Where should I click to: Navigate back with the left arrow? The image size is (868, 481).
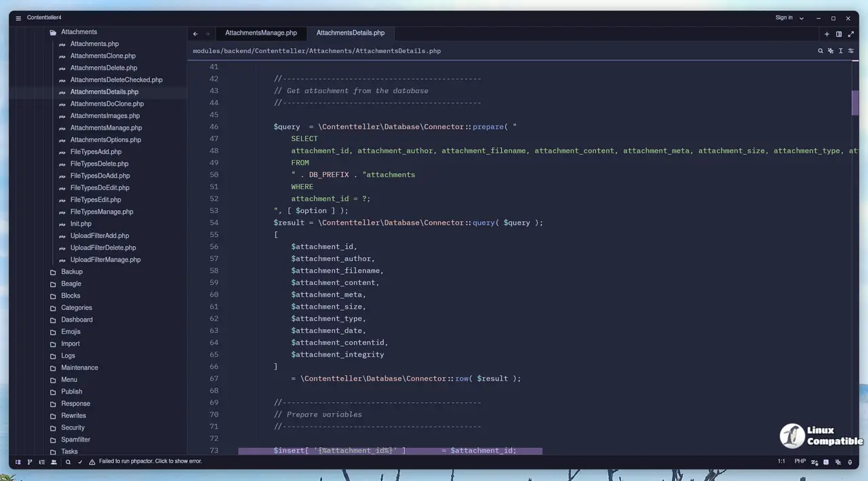[x=195, y=34]
